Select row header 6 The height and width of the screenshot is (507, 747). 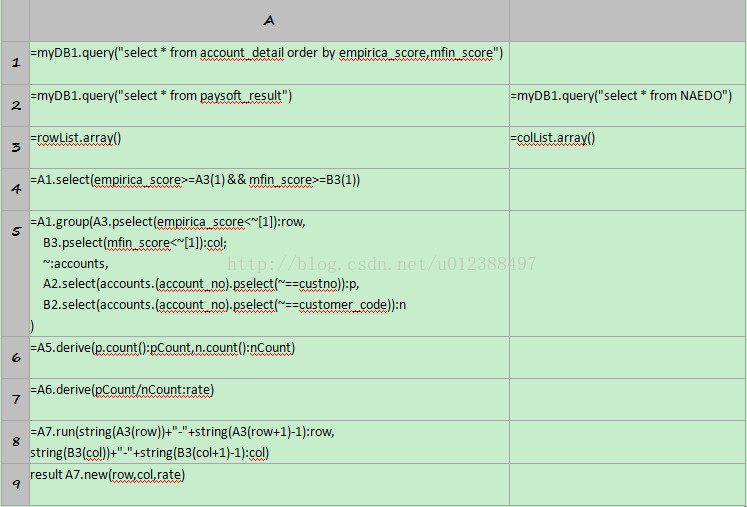[x=15, y=357]
